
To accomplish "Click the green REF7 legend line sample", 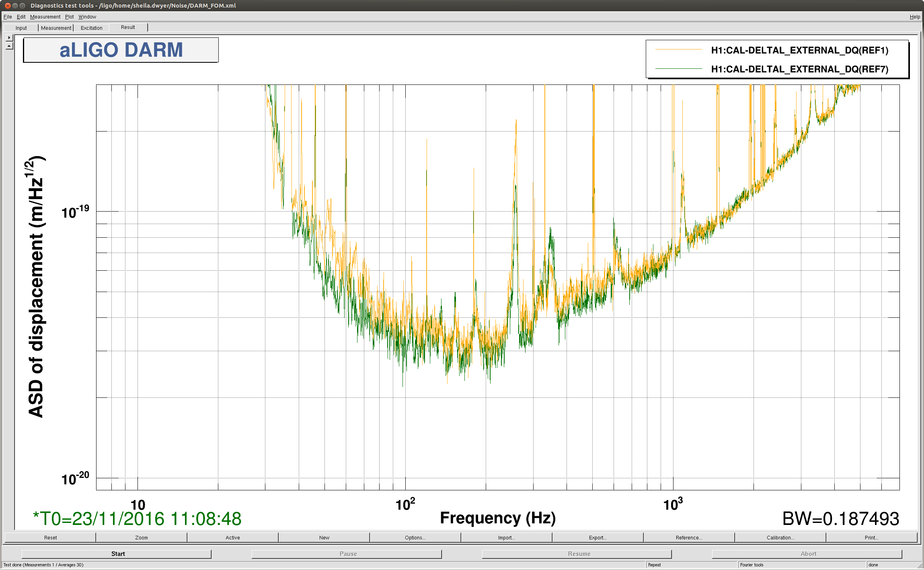I will pyautogui.click(x=679, y=69).
